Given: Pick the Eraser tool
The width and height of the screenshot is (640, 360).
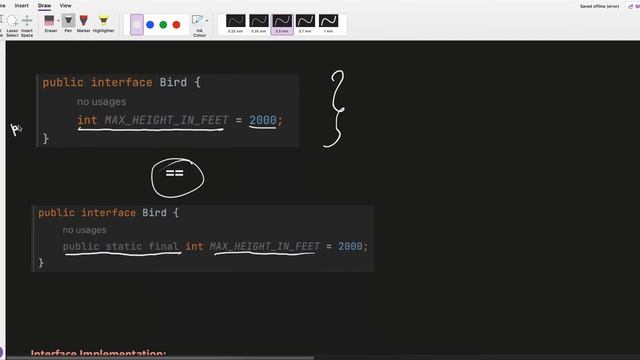Looking at the screenshot, I should click(x=50, y=24).
